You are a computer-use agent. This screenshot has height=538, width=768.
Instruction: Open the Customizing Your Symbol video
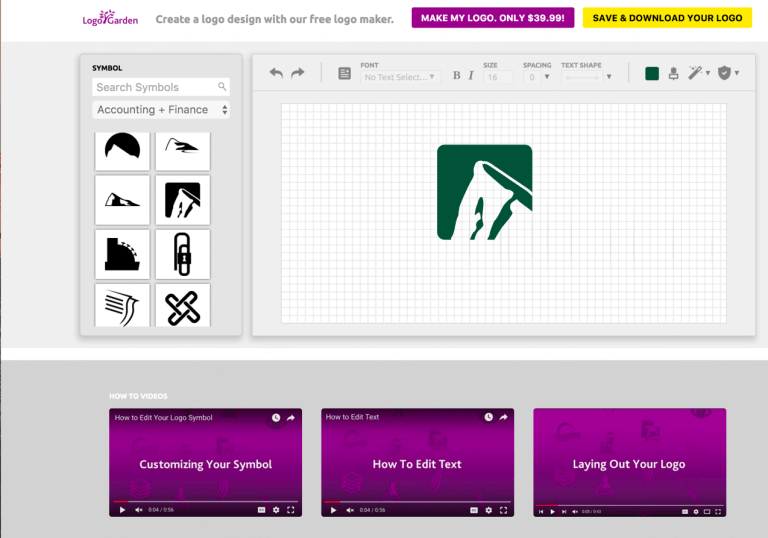[205, 464]
